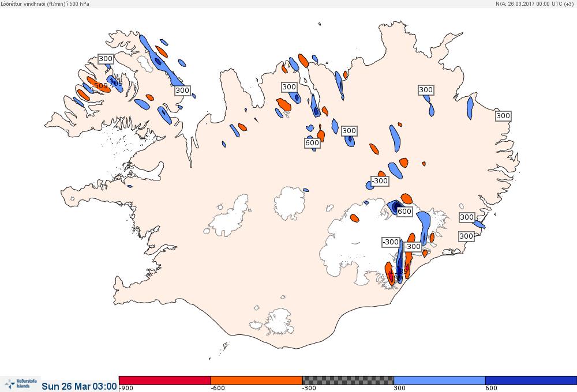Click the 'Lóðréttur vindhraði (ft/min) í 500 hPa' title
Viewport: 577px width, 392px height.
point(45,3)
